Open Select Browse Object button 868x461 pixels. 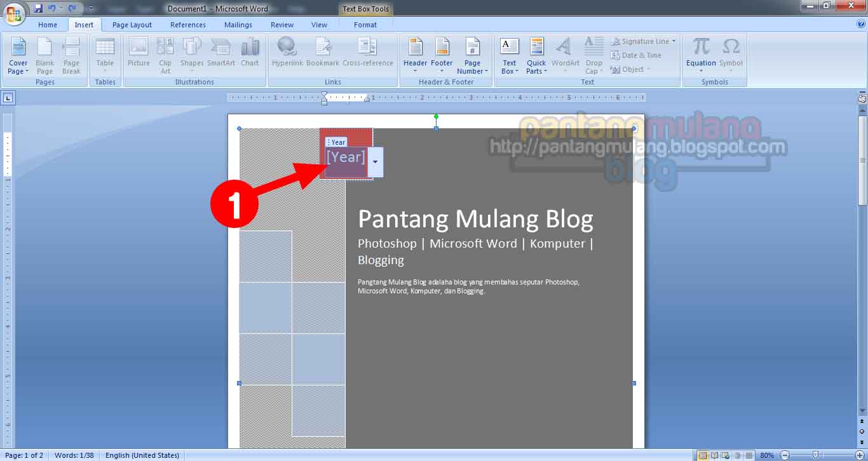pos(862,431)
